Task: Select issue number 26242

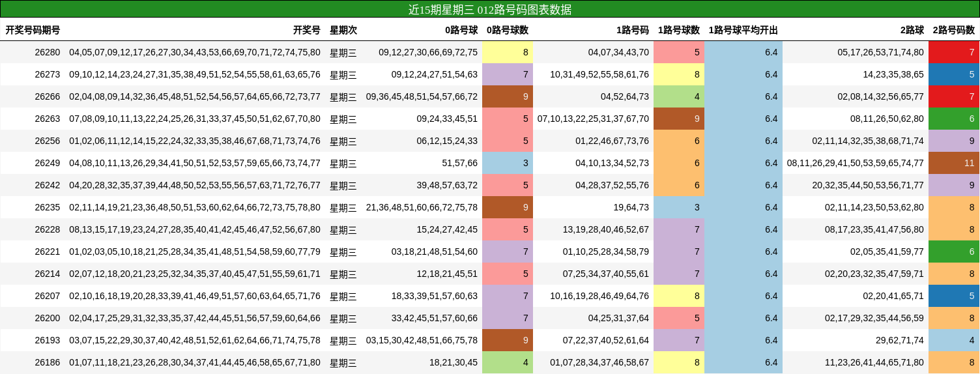Action: tap(47, 185)
